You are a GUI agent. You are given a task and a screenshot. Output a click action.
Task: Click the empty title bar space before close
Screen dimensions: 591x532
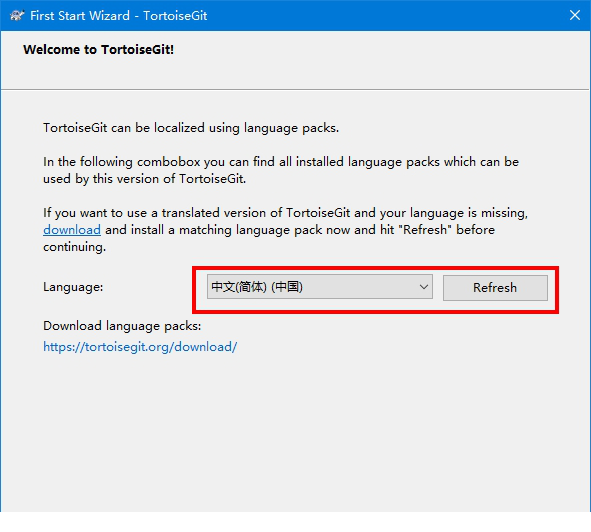pyautogui.click(x=384, y=15)
